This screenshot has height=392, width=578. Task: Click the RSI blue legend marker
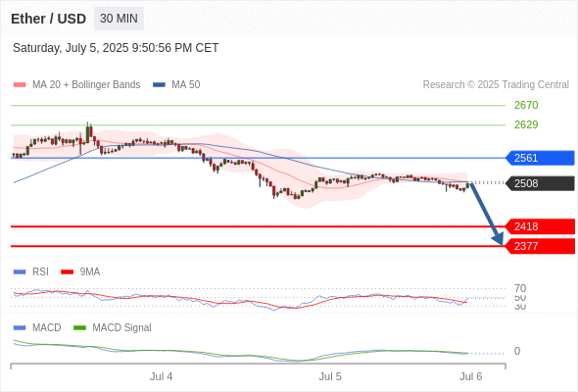tap(20, 272)
